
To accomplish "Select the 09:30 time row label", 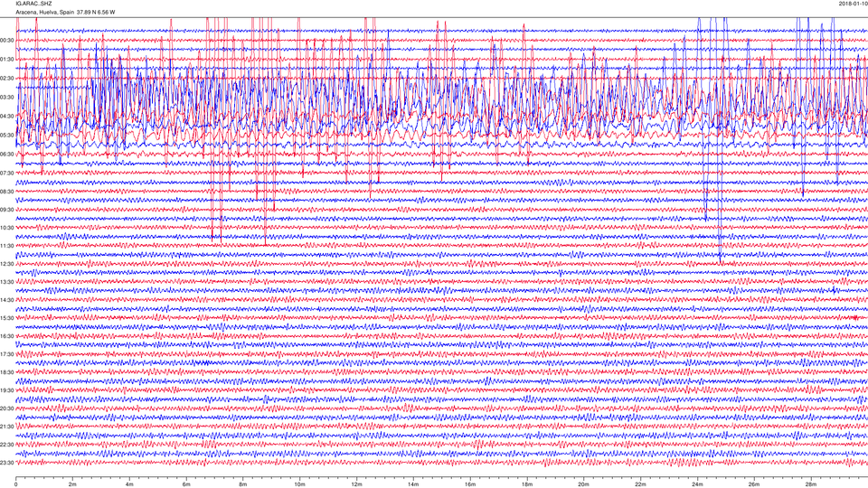I will point(6,210).
